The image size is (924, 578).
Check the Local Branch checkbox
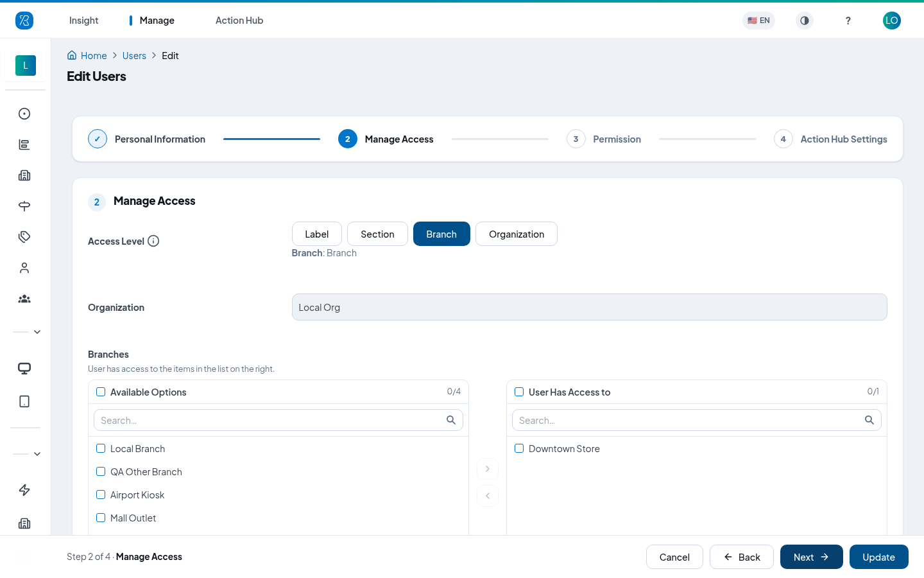coord(101,448)
